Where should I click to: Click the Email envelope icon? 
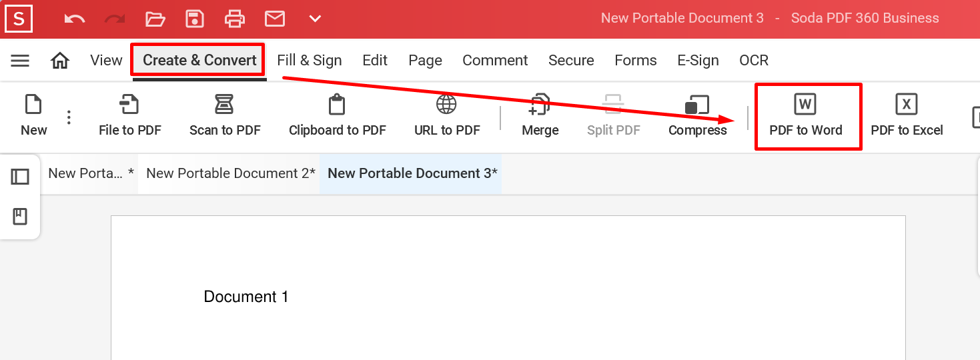[x=275, y=19]
